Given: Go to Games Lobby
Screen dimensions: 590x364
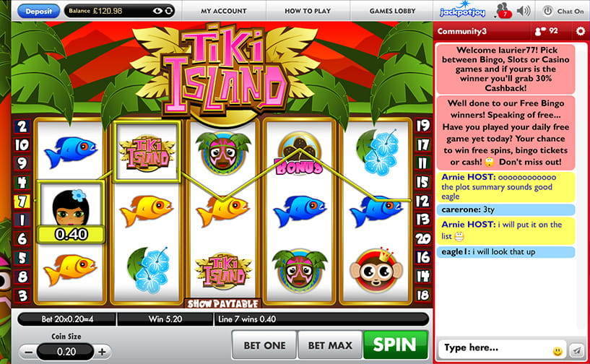Looking at the screenshot, I should [392, 11].
